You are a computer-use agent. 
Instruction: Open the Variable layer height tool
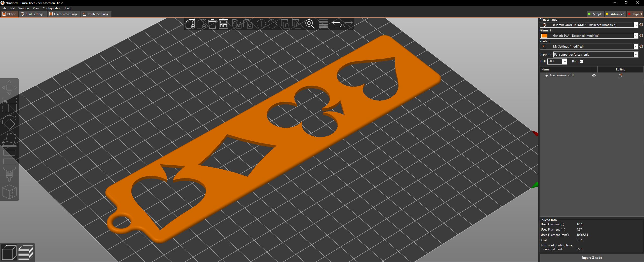click(x=324, y=24)
